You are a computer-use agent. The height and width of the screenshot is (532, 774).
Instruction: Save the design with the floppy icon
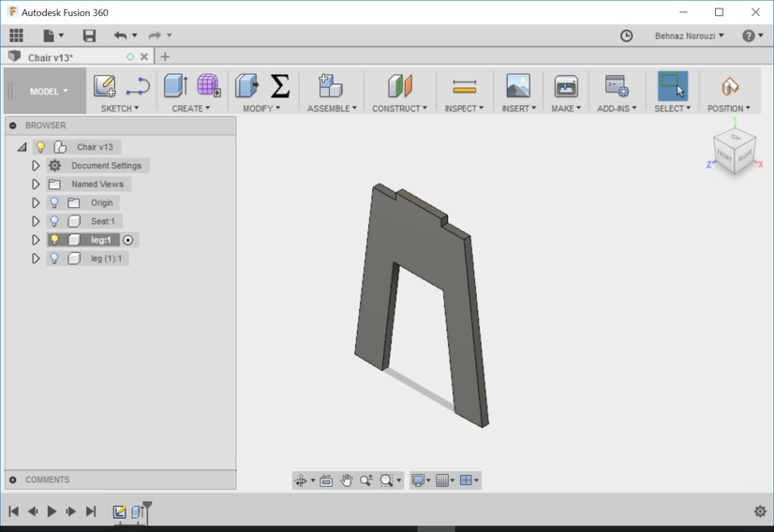click(x=89, y=36)
